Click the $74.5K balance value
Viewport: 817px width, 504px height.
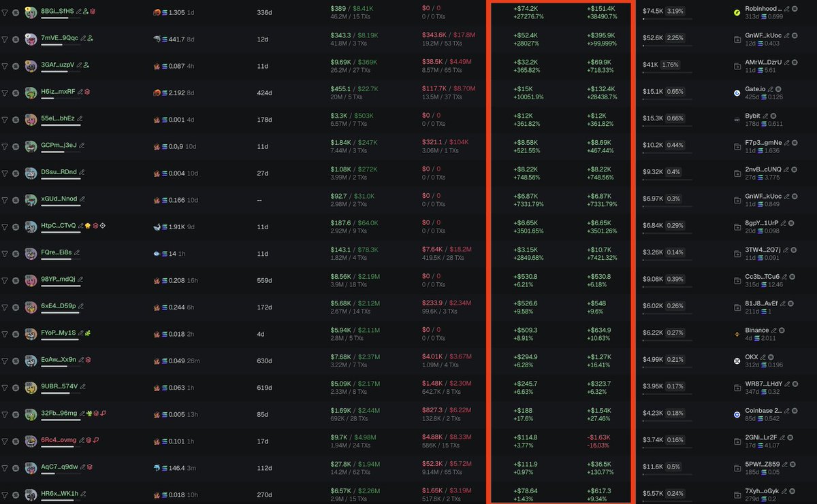653,11
